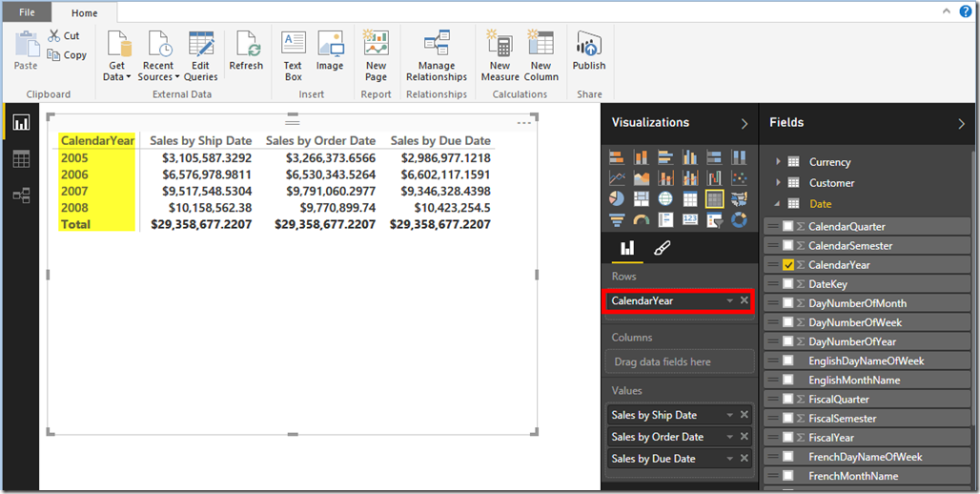980x494 pixels.
Task: Collapse the Visualizations pane with its chevron
Action: 744,124
